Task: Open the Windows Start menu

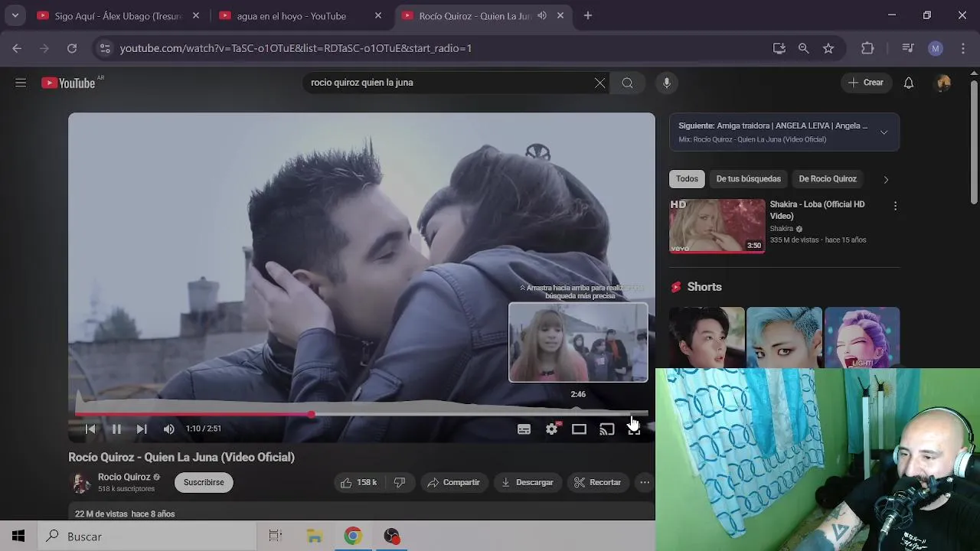Action: 18,536
